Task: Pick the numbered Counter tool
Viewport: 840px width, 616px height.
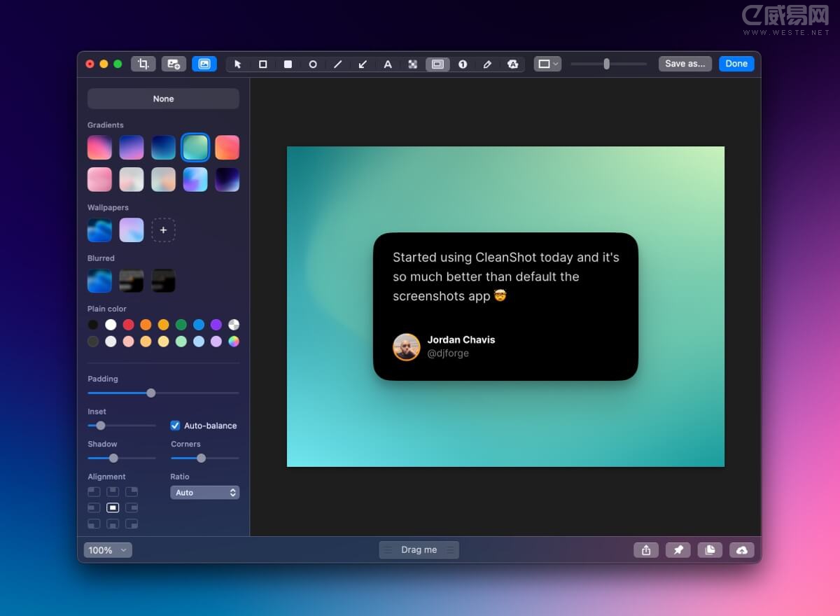Action: pyautogui.click(x=463, y=64)
